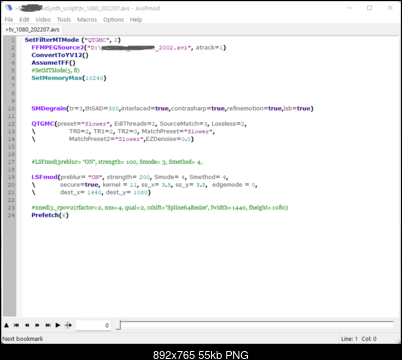
Task: Step forward one frame
Action: (x=37, y=325)
